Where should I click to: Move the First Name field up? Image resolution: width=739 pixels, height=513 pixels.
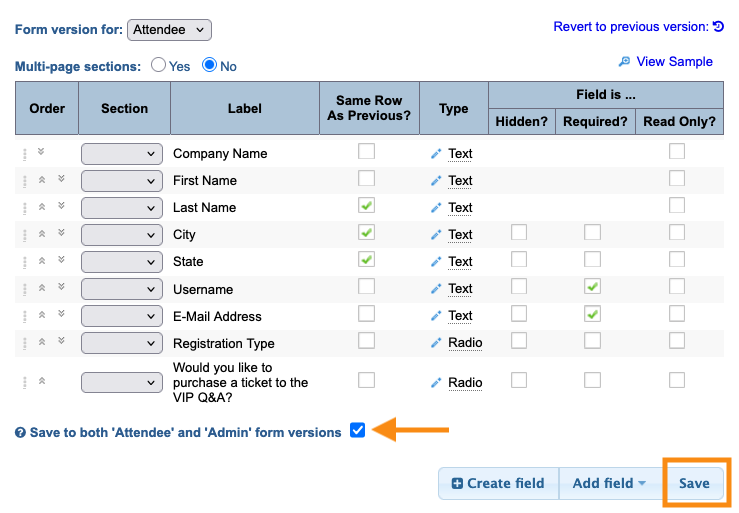(x=42, y=180)
